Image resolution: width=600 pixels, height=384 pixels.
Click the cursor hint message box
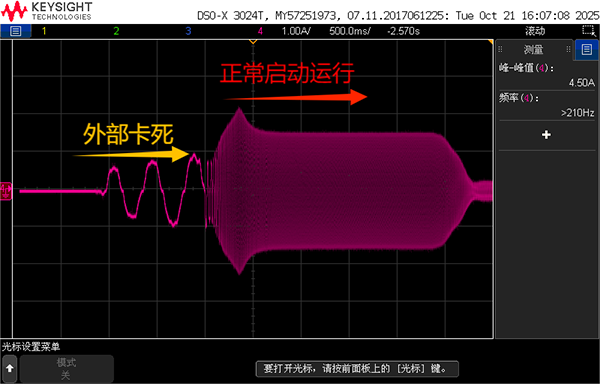click(x=357, y=369)
